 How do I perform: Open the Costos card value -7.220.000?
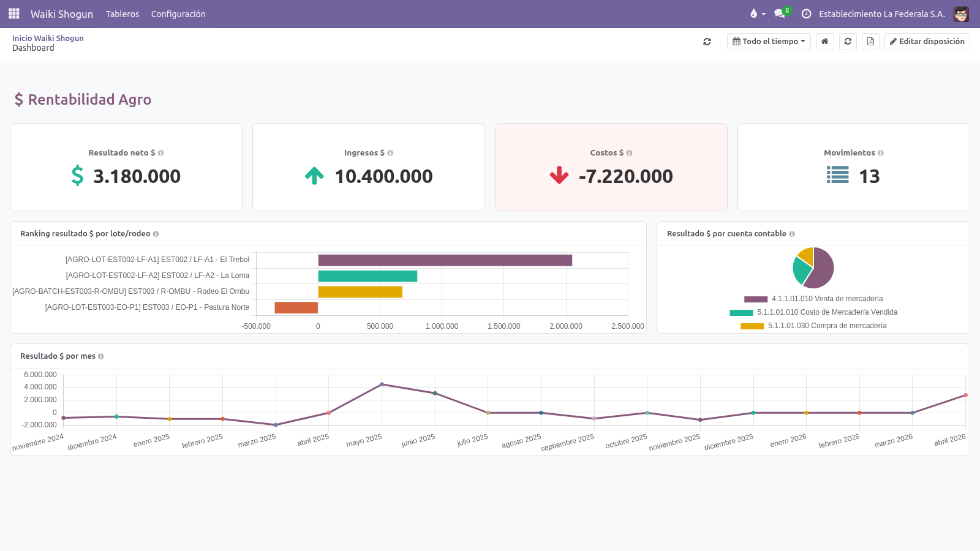tap(625, 176)
